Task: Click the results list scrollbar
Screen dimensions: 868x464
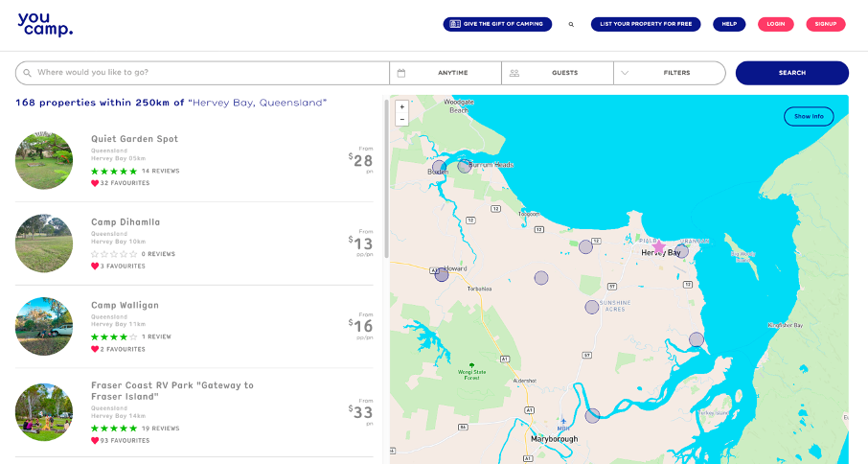Action: click(386, 178)
